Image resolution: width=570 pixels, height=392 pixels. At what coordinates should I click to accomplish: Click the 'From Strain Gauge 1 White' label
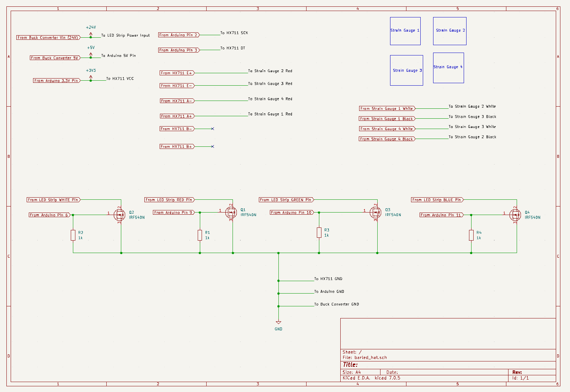tap(387, 108)
